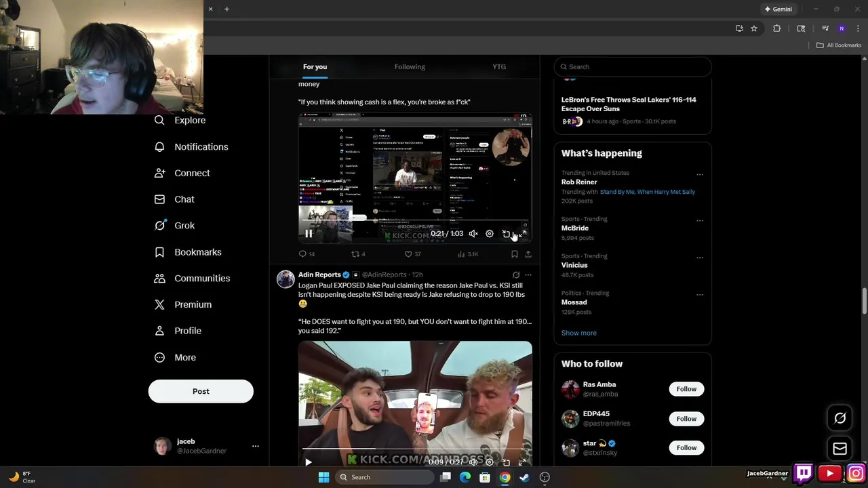
Task: Open the Gemini button in Chrome
Action: click(778, 9)
